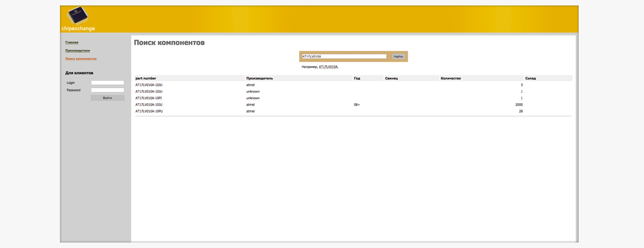Click the example AT17LV010A link

pyautogui.click(x=328, y=66)
